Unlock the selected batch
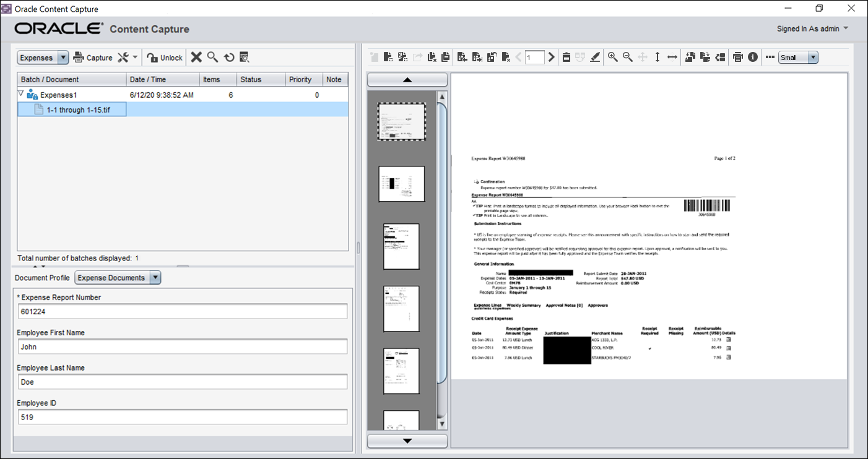Viewport: 868px width, 459px height. click(x=163, y=57)
